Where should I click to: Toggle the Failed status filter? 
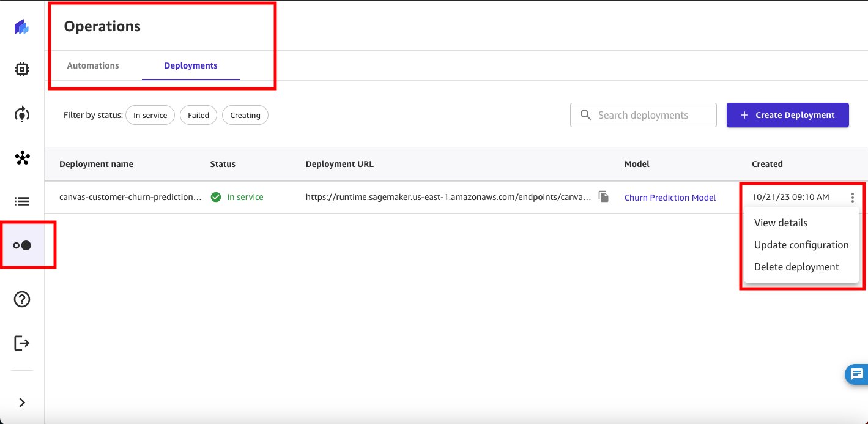[x=198, y=115]
